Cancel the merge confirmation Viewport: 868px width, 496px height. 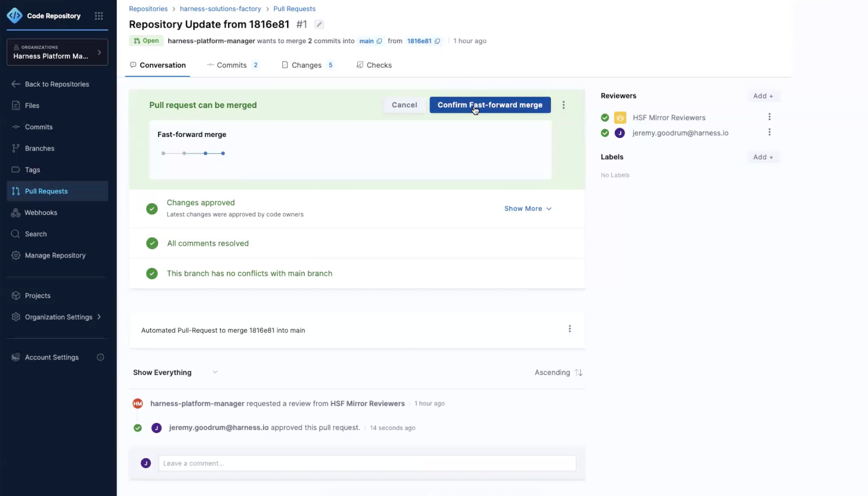(x=404, y=105)
